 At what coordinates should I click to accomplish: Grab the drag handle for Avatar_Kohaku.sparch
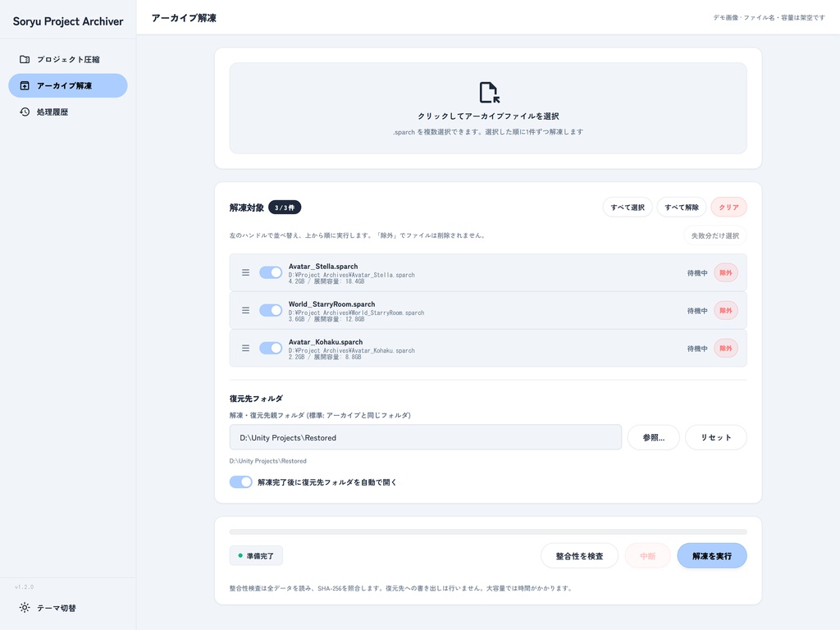245,348
